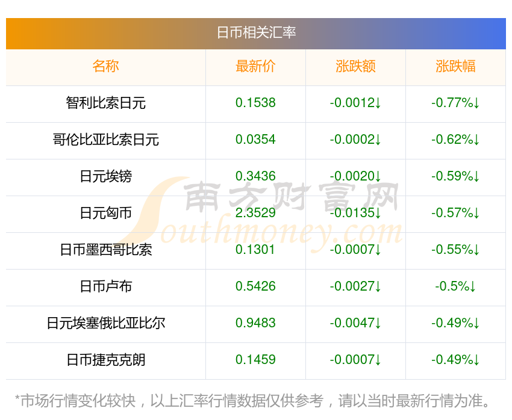Click the -0.5% change percentage cell
Screen dimensions: 512x420
455,286
